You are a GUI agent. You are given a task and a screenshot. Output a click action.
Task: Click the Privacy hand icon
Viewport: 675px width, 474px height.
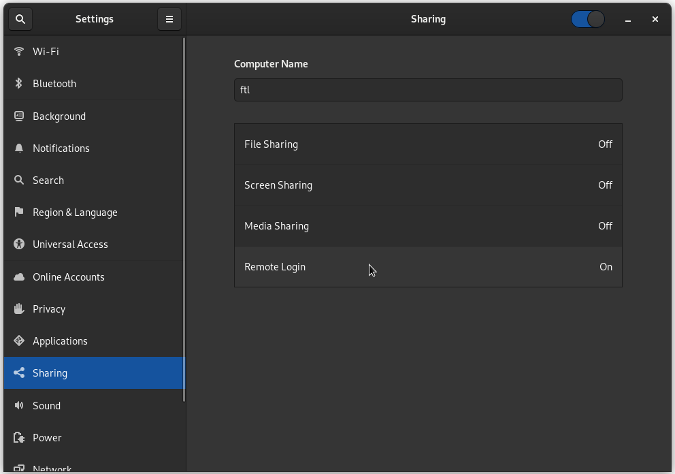pyautogui.click(x=19, y=309)
